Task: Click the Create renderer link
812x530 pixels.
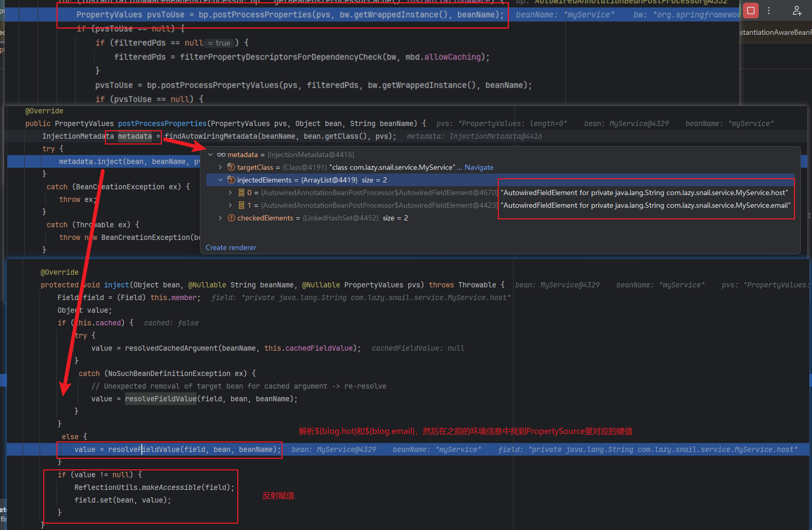Action: pos(231,247)
